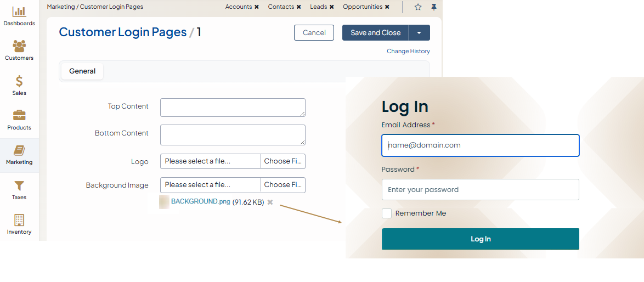Add page to favorites with star icon
Viewport: 644px width, 282px height.
pyautogui.click(x=417, y=7)
